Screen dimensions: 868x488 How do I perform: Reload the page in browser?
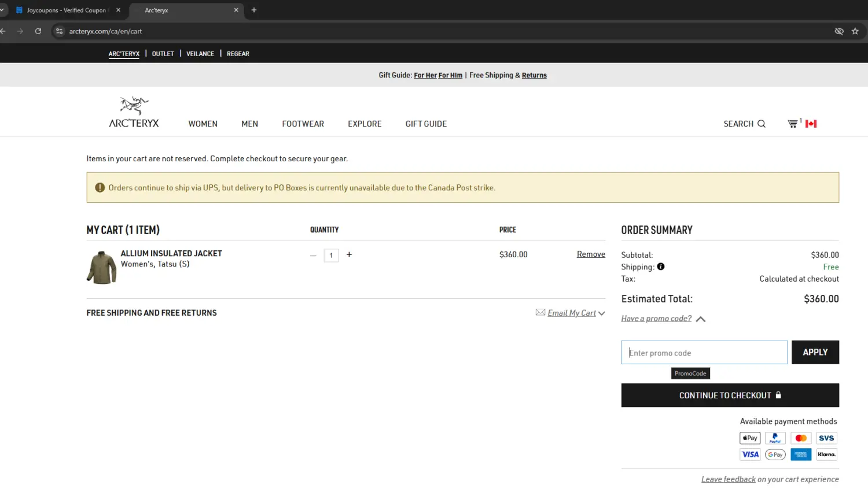coord(38,31)
